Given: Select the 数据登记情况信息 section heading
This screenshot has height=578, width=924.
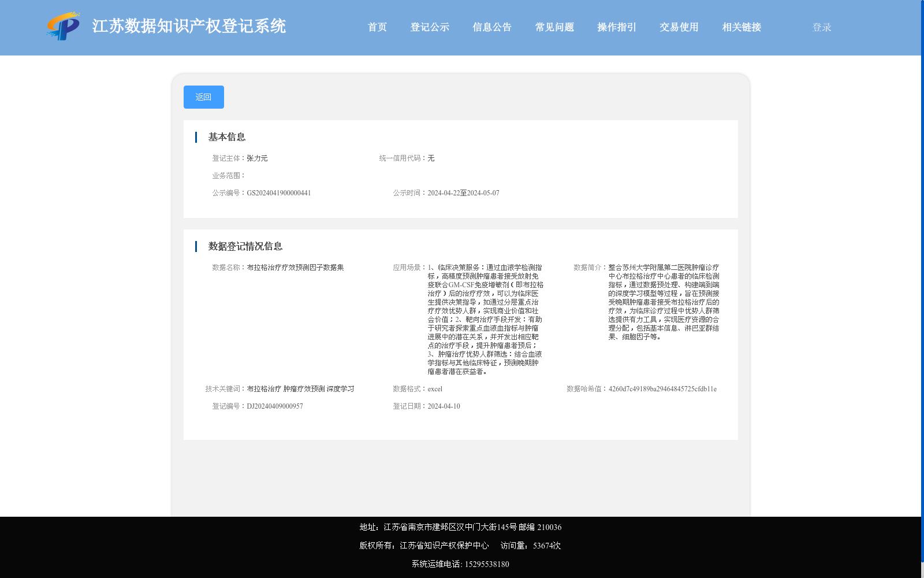Looking at the screenshot, I should [x=245, y=246].
